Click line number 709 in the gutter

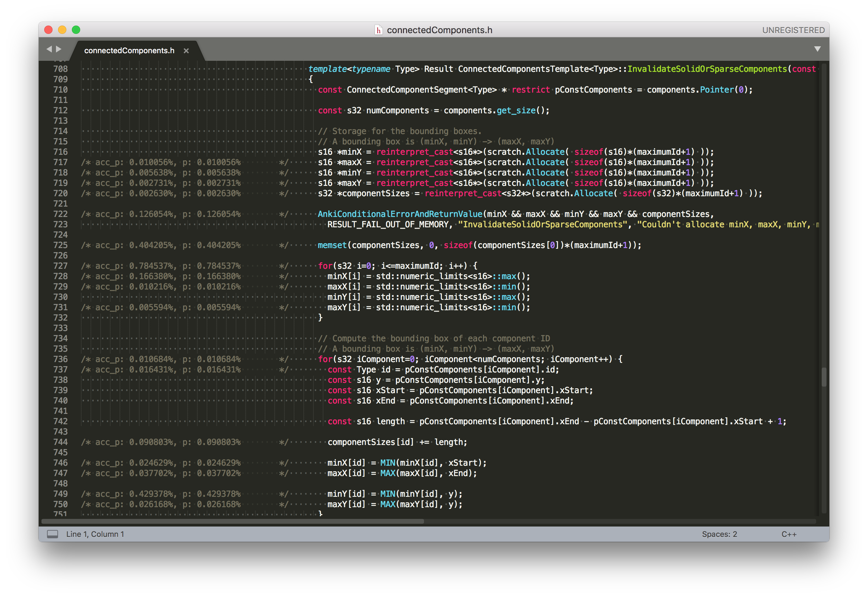point(60,79)
